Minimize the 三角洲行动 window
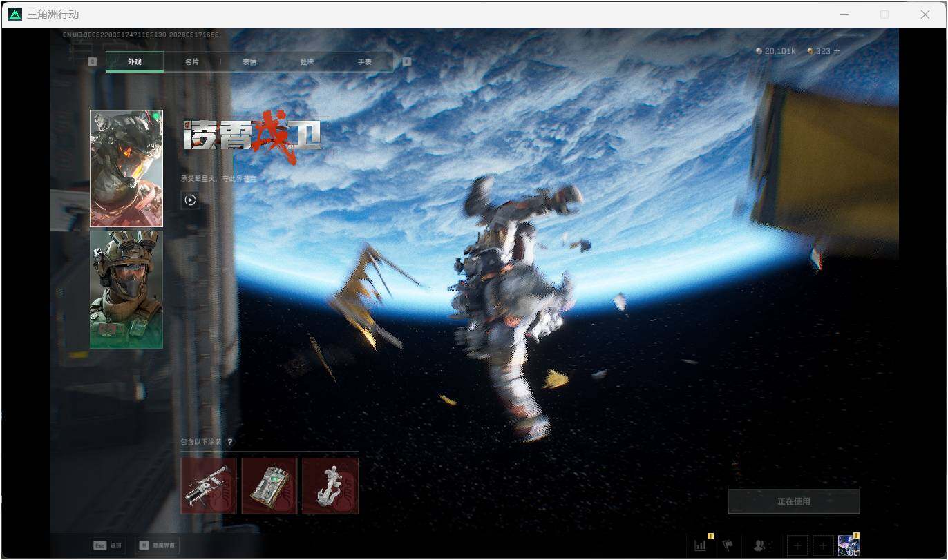The height and width of the screenshot is (560, 948). 844,14
